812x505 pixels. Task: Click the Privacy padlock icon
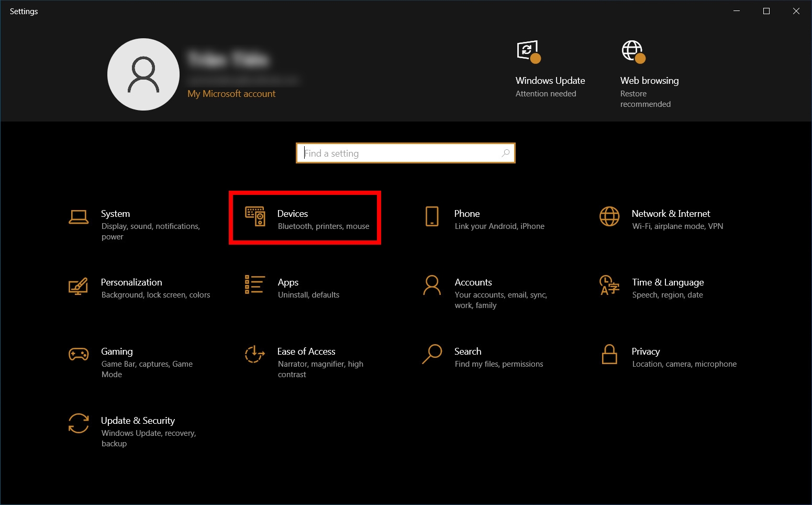click(609, 355)
